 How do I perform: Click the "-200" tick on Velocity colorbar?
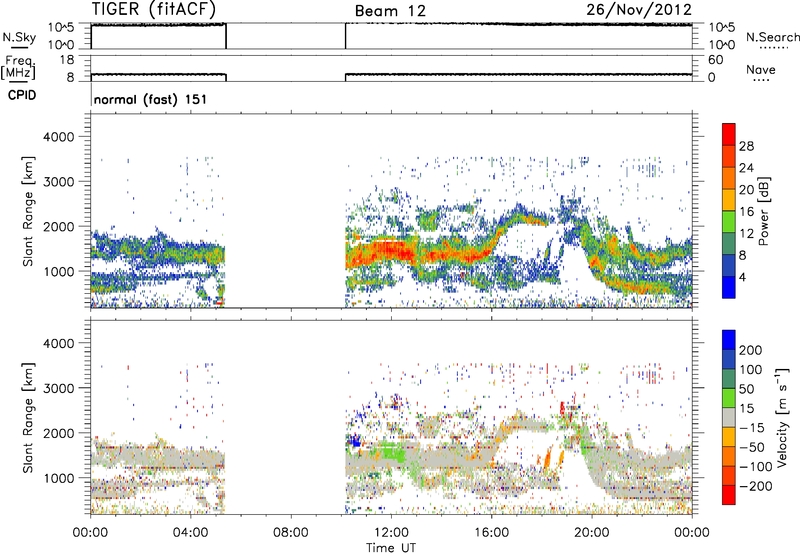757,486
